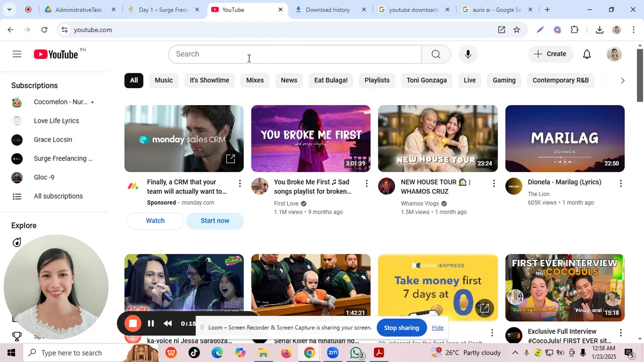Screen dimensions: 644x362
Task: Open ad options for monday.com sponsored video
Action: click(240, 184)
